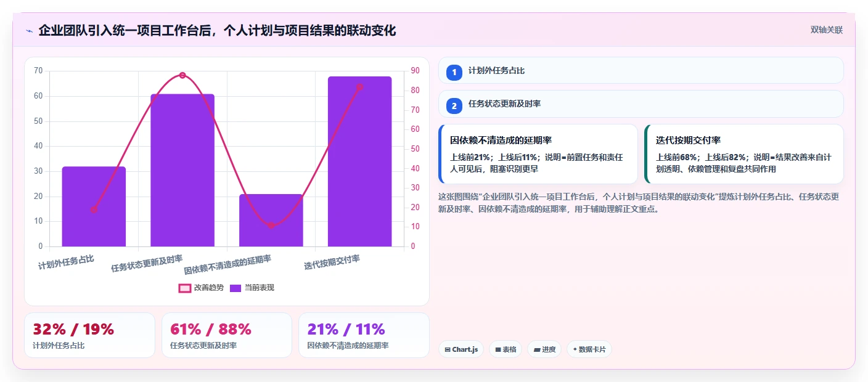
Task: Click the 进度 tag
Action: (x=544, y=349)
